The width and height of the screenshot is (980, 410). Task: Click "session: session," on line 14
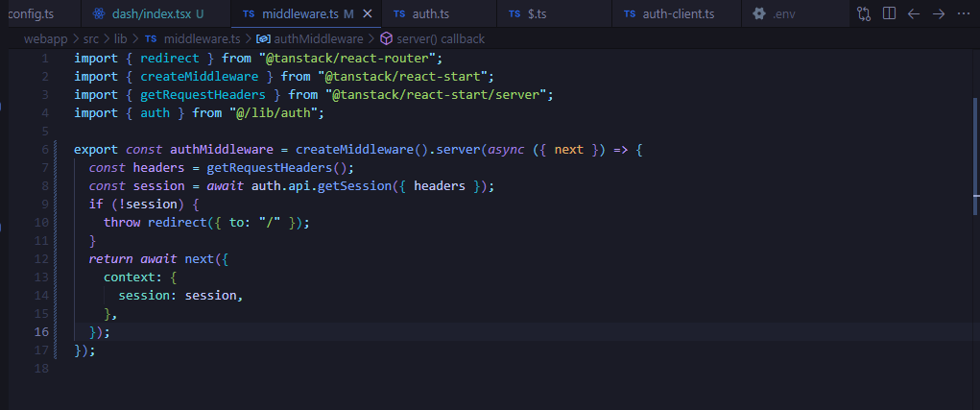[x=180, y=295]
